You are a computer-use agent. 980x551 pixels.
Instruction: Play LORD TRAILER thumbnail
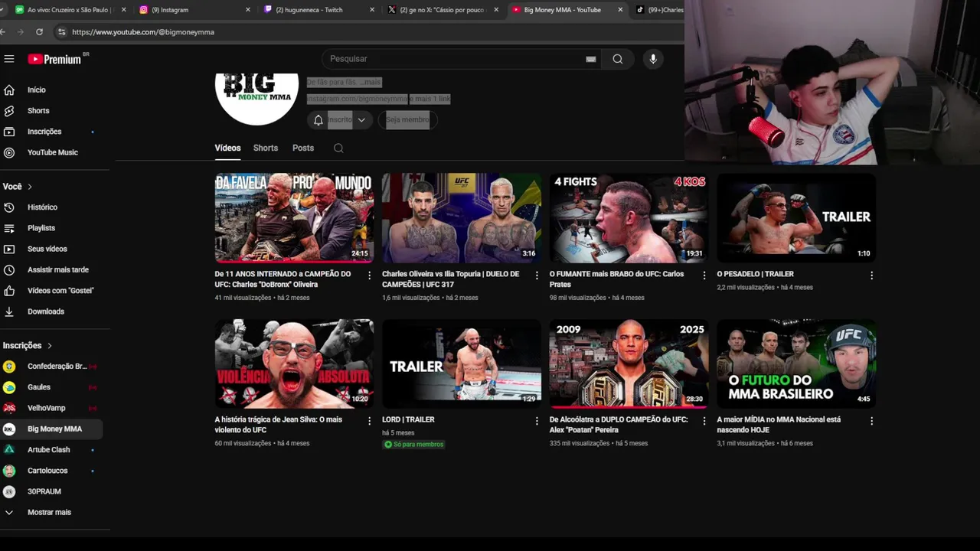(462, 364)
